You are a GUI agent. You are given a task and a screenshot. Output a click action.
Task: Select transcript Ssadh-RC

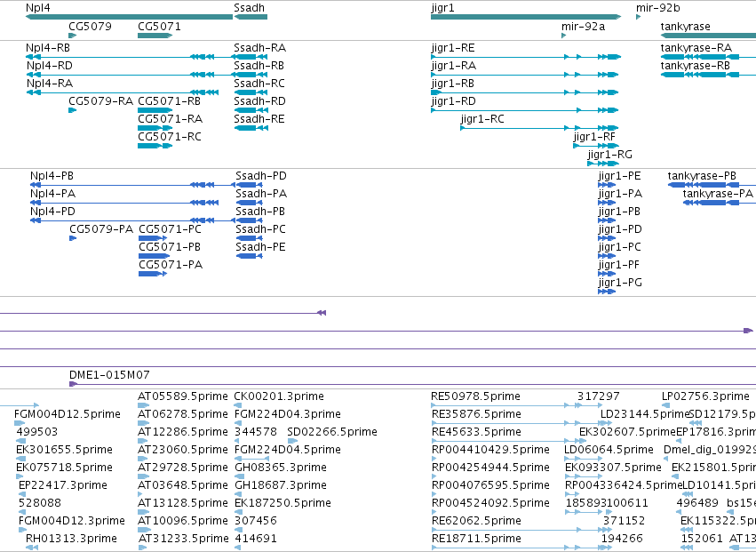[x=251, y=92]
